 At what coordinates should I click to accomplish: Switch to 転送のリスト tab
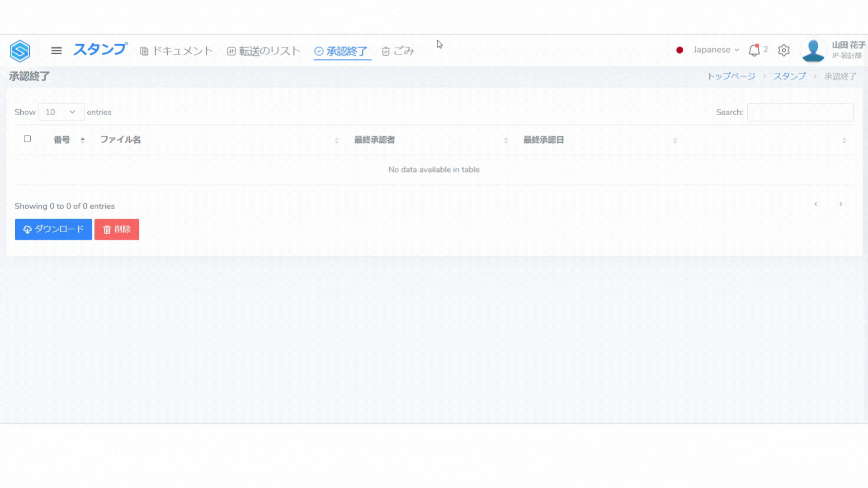pos(264,51)
